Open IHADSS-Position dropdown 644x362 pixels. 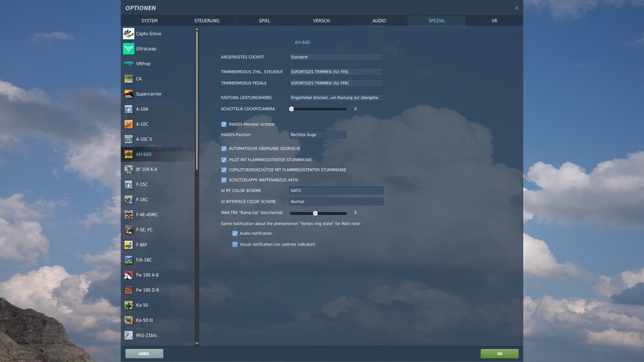[x=317, y=135]
